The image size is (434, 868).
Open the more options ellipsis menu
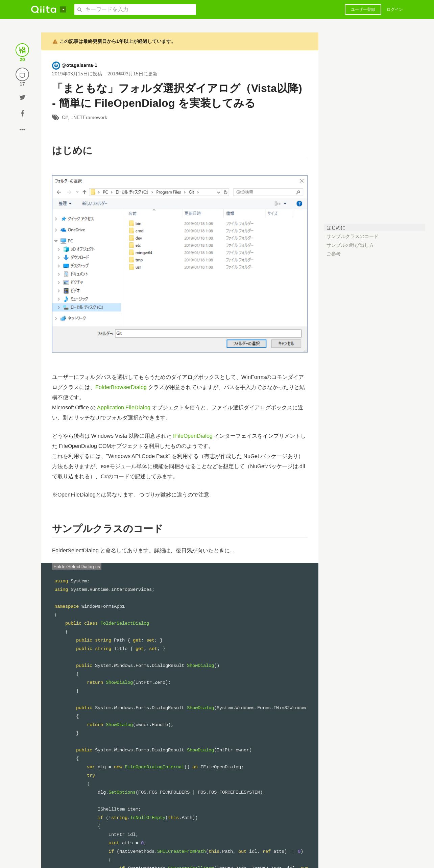[22, 129]
